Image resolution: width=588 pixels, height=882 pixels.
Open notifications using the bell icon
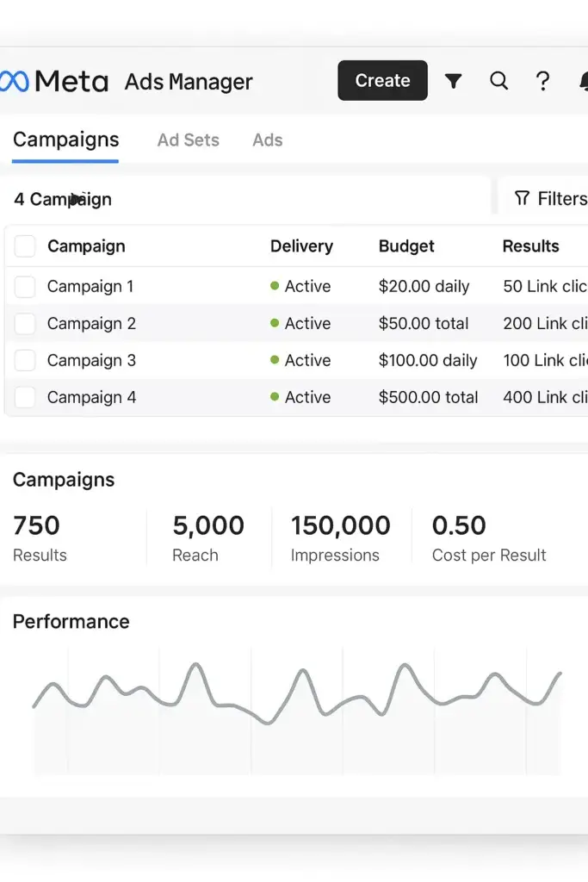[x=584, y=80]
